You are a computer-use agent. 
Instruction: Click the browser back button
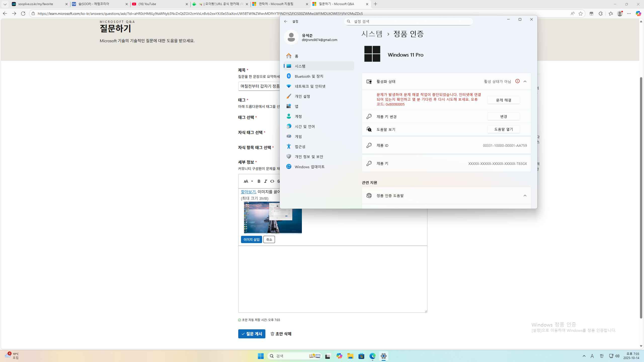(x=5, y=14)
